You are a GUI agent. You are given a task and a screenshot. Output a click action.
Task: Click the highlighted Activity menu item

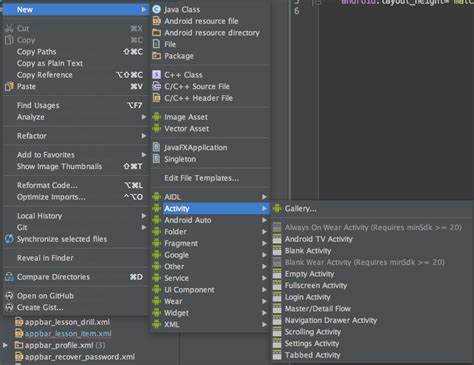point(210,209)
